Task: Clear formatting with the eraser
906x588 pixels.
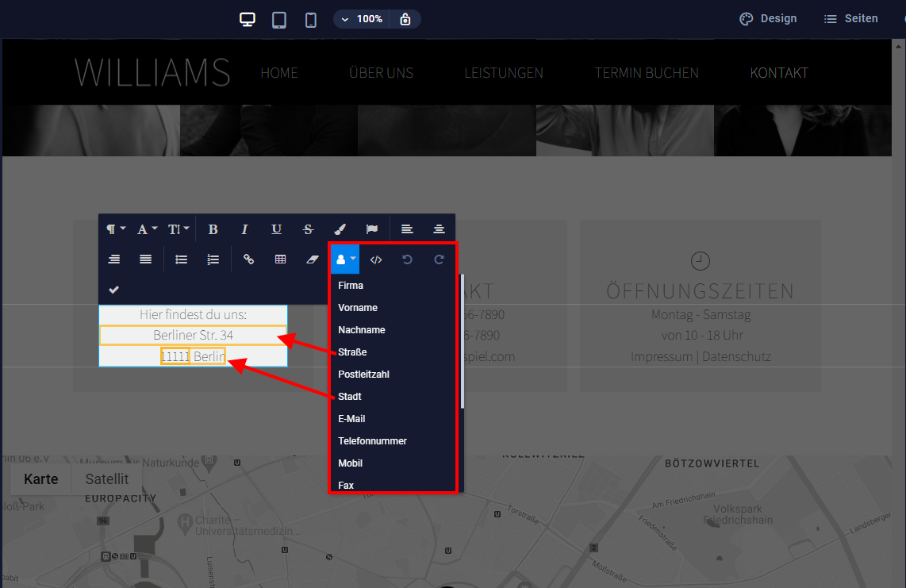Action: click(x=312, y=259)
